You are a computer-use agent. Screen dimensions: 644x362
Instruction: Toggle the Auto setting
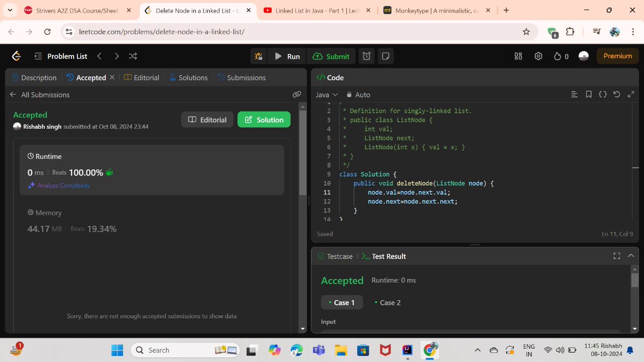[358, 94]
